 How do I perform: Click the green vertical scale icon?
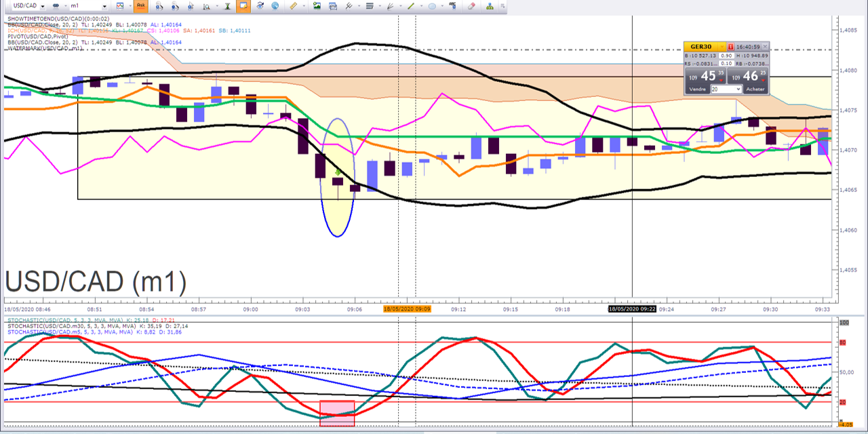click(x=228, y=6)
